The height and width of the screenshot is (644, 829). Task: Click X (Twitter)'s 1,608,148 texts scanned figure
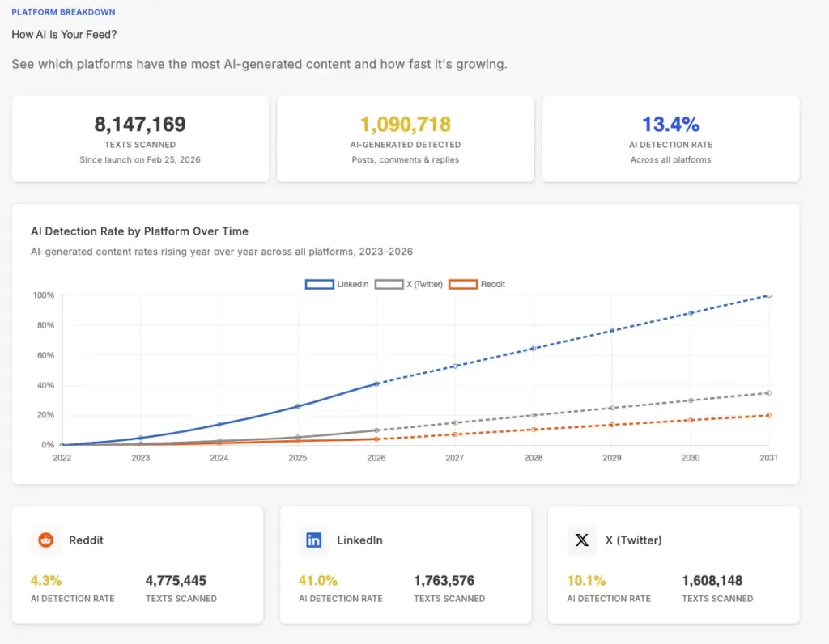[x=712, y=580]
